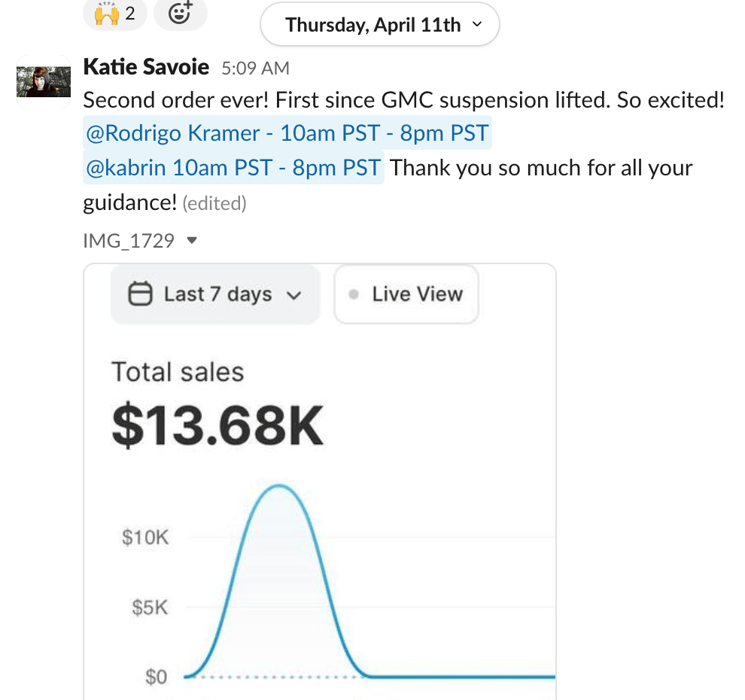Click the $5K axis label

coord(150,607)
